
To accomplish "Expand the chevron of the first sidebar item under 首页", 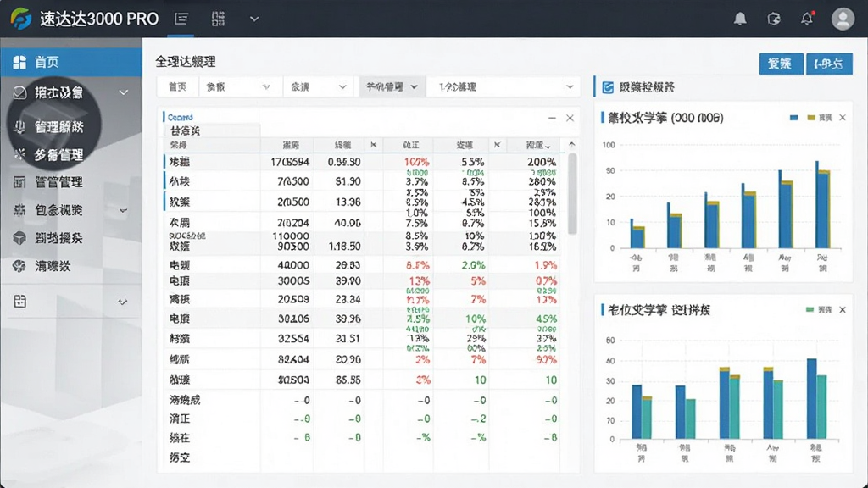I will click(x=124, y=92).
